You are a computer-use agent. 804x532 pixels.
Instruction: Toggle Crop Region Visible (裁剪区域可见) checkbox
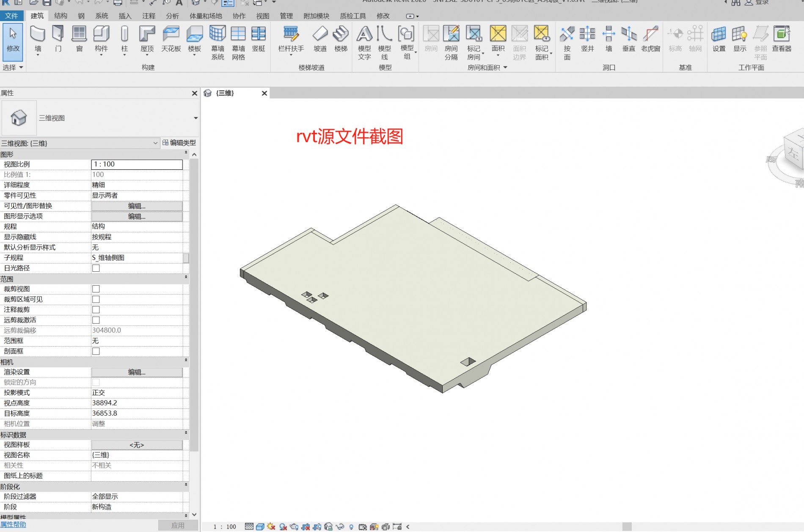(x=96, y=299)
